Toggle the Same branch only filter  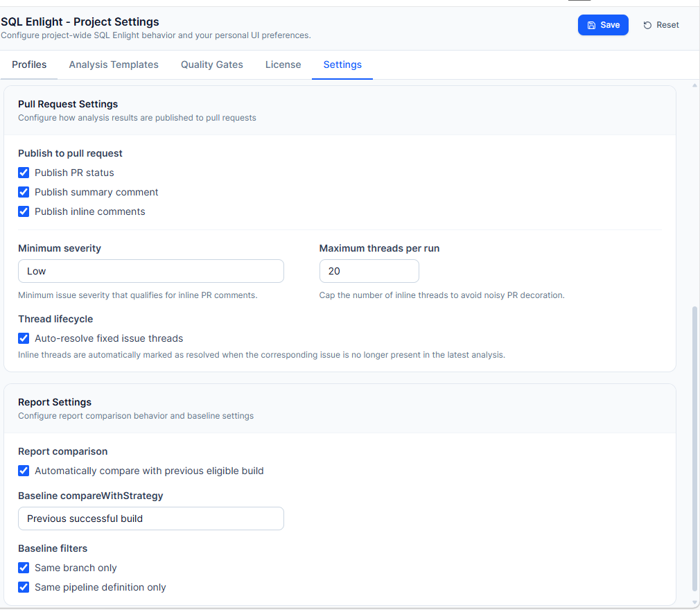(24, 568)
